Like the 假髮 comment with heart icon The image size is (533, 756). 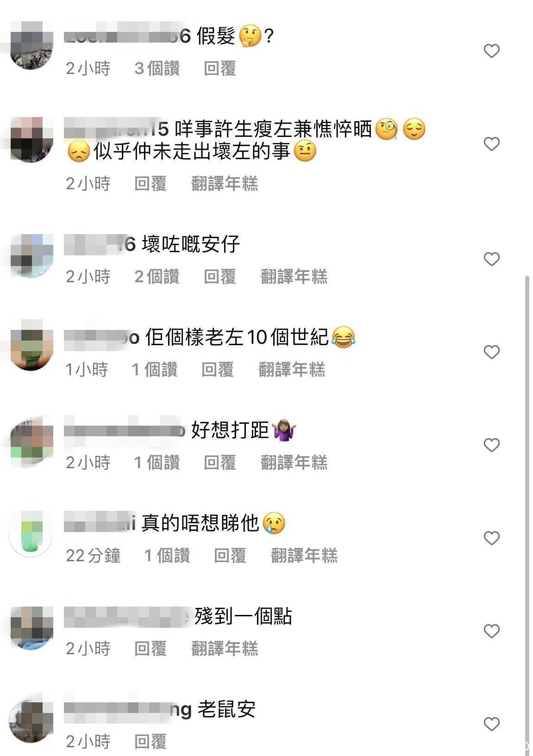[x=491, y=51]
